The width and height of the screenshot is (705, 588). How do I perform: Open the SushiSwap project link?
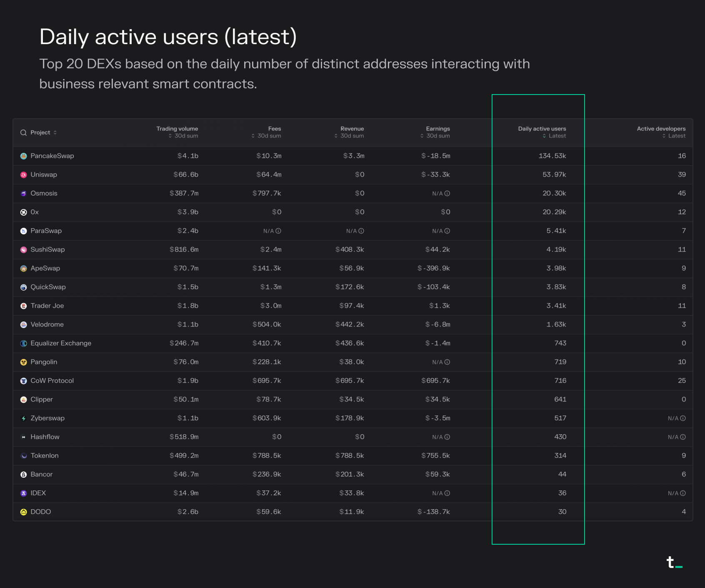[x=47, y=250]
